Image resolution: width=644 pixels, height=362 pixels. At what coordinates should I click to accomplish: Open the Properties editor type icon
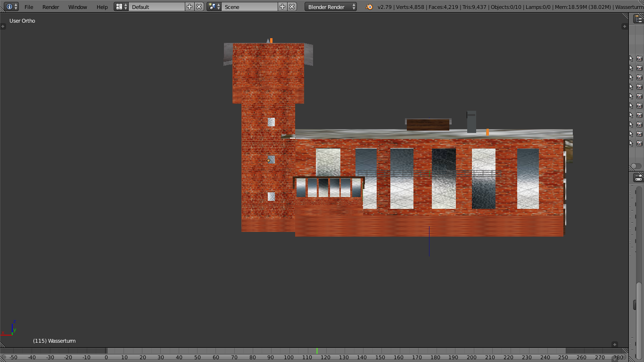638,178
